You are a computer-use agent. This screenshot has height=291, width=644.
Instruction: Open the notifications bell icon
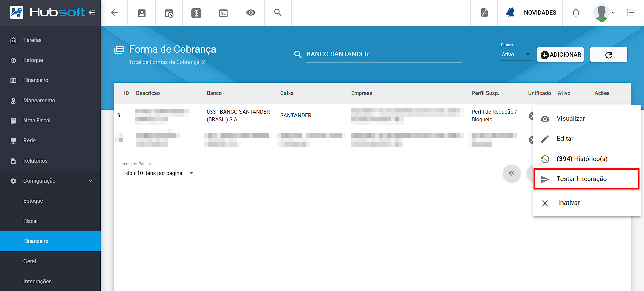[x=576, y=13]
